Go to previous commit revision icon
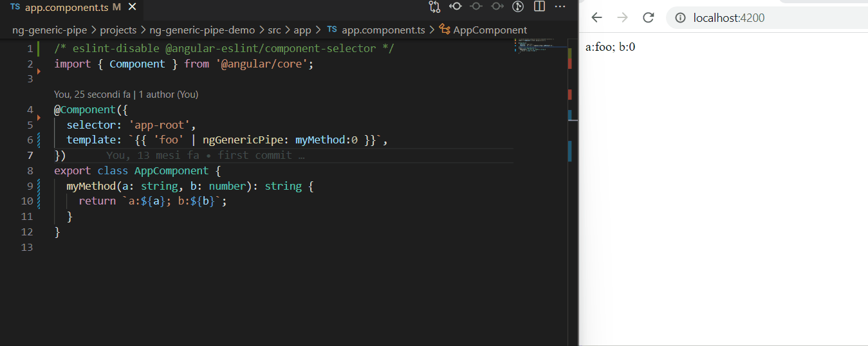868x346 pixels. [456, 7]
